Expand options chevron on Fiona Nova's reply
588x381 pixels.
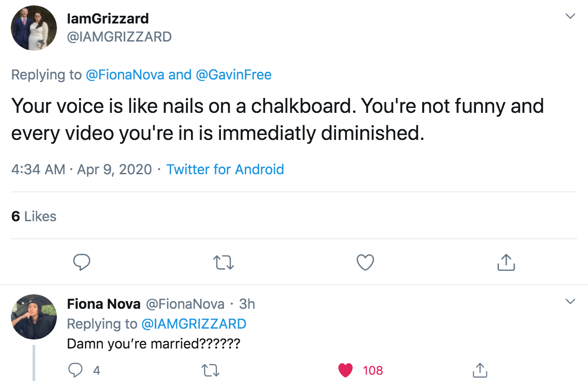570,301
